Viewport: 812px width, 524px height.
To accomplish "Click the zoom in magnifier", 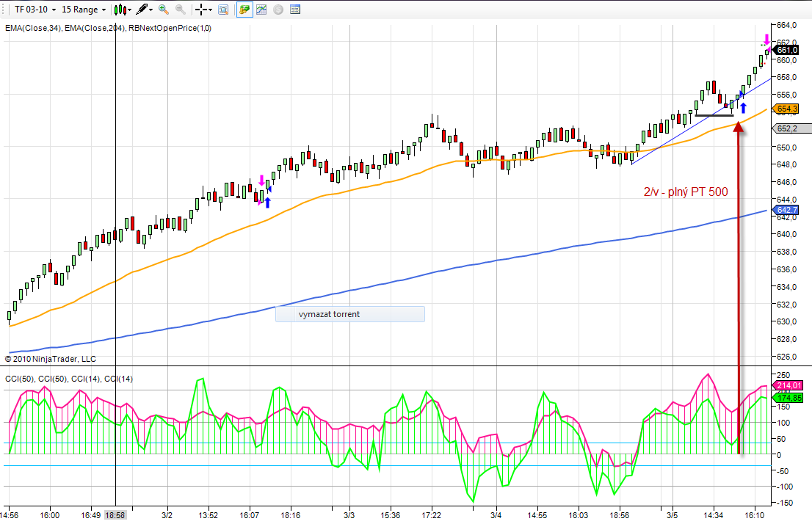I will pyautogui.click(x=164, y=10).
